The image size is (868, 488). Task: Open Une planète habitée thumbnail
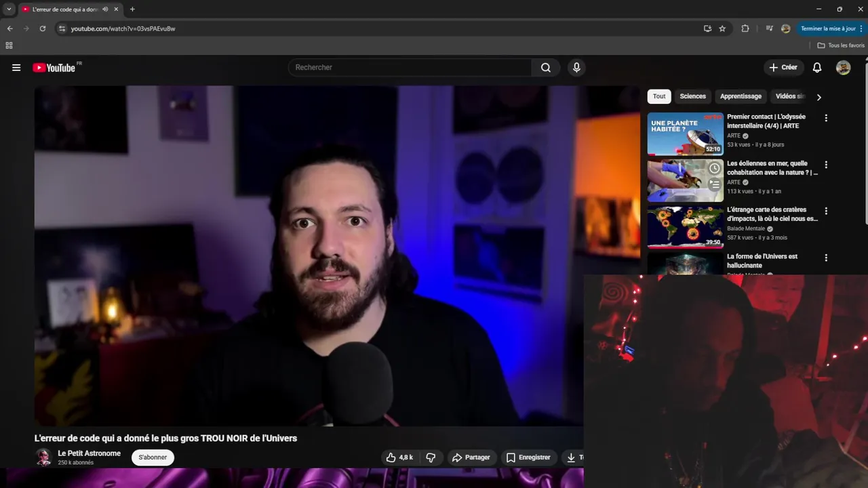point(685,134)
